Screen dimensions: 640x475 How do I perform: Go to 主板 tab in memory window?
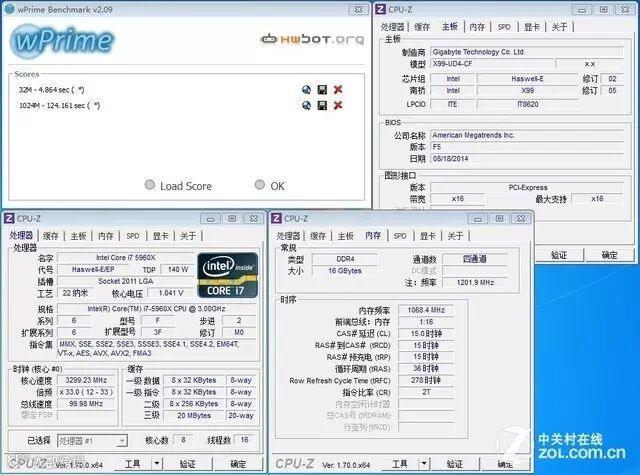346,236
